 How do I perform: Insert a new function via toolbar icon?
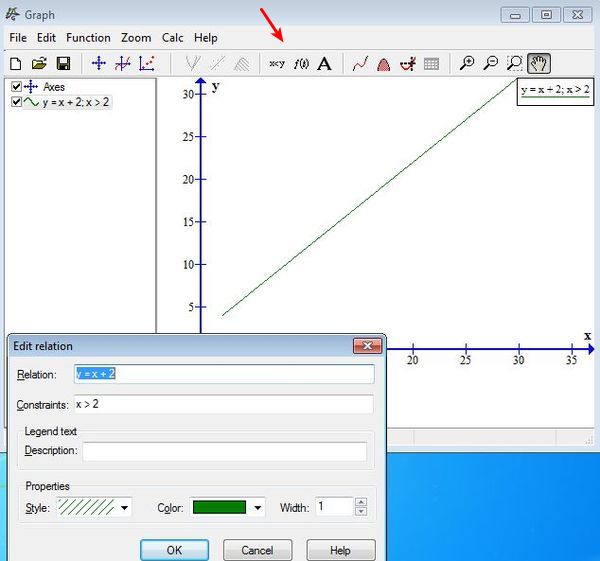(x=122, y=64)
